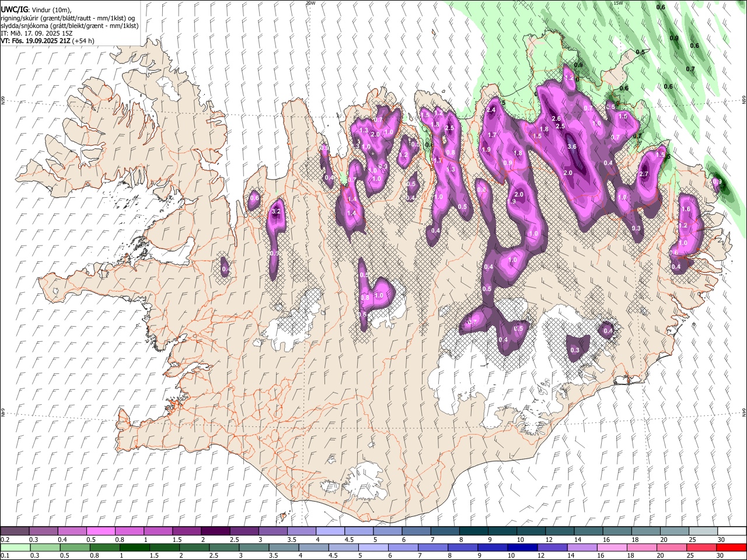Pick the violet swatch labeled 14, lower legend row
The height and width of the screenshot is (560, 747).
pos(582,547)
